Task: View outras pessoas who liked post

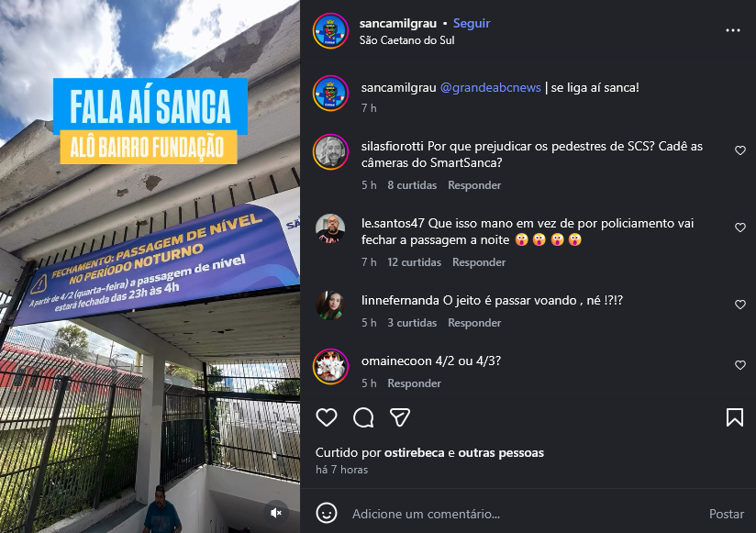Action: pos(501,452)
